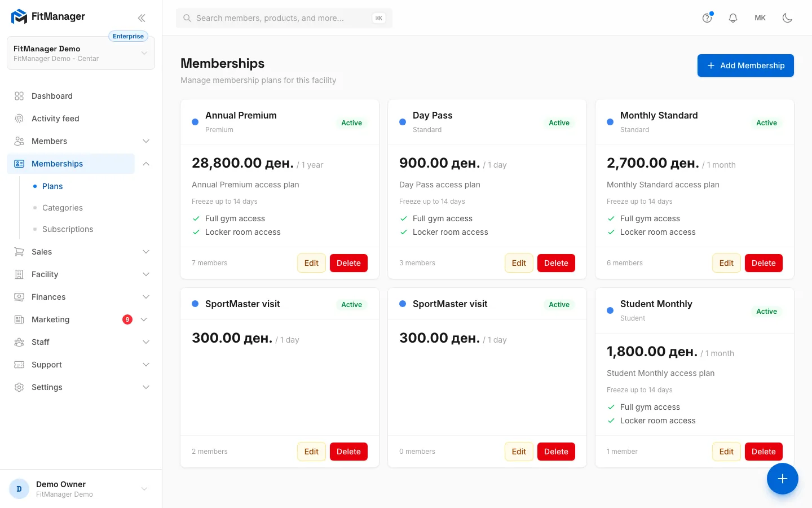Edit the Student Monthly plan
Viewport: 812px width, 508px height.
tap(726, 452)
